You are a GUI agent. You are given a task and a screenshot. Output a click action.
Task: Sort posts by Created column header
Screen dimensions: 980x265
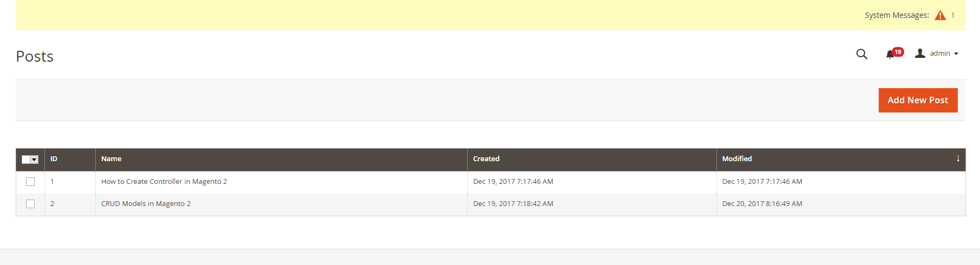click(x=486, y=159)
